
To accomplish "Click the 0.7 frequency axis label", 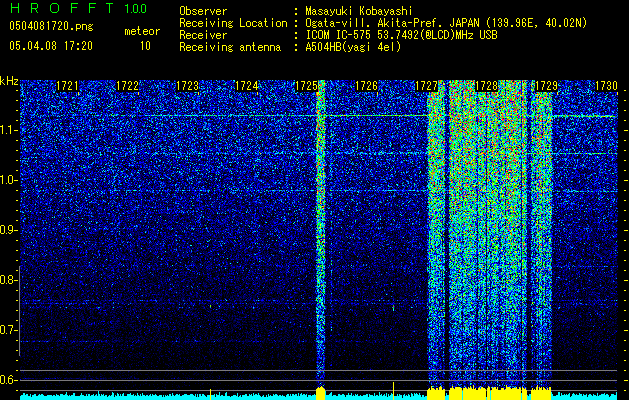I will point(8,330).
